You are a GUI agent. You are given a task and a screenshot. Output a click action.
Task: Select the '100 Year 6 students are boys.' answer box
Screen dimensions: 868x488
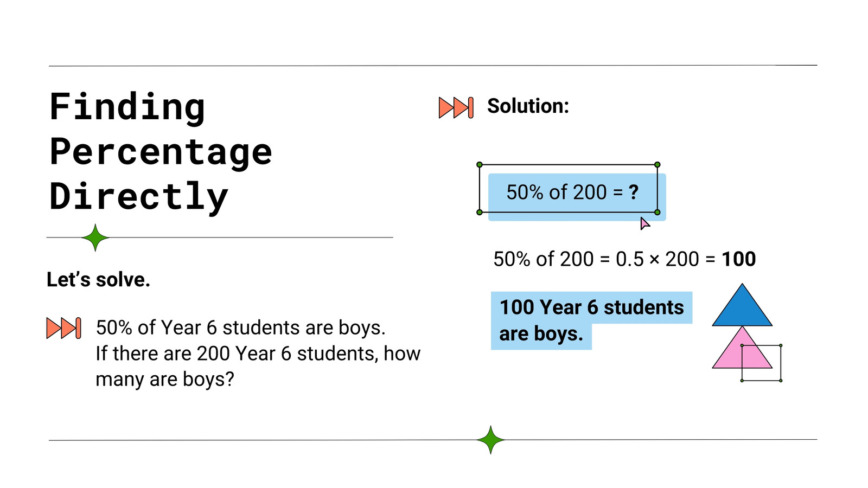pyautogui.click(x=591, y=321)
